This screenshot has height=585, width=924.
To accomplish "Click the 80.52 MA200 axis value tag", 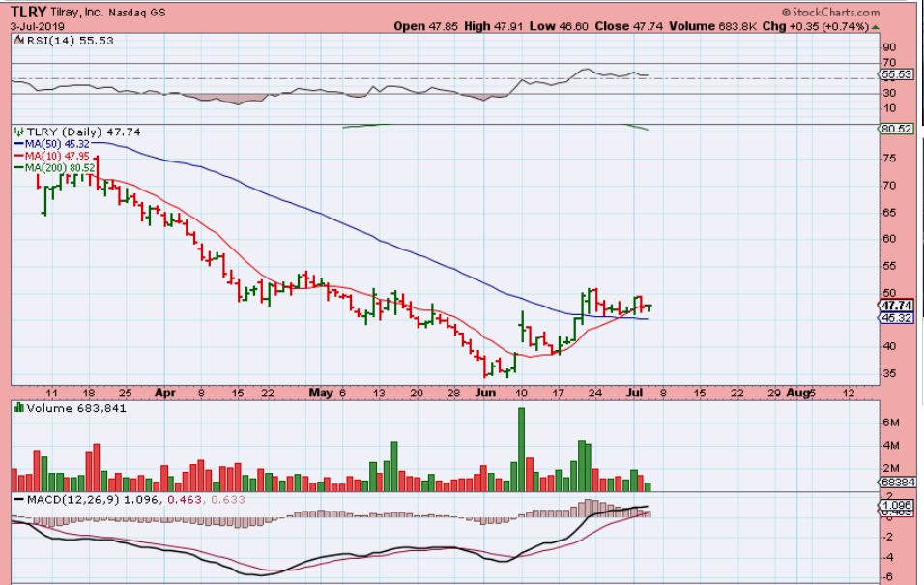I will [896, 129].
